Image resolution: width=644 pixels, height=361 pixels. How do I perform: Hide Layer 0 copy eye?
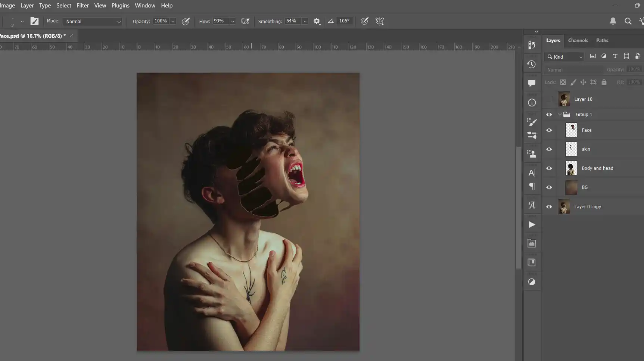pyautogui.click(x=549, y=207)
